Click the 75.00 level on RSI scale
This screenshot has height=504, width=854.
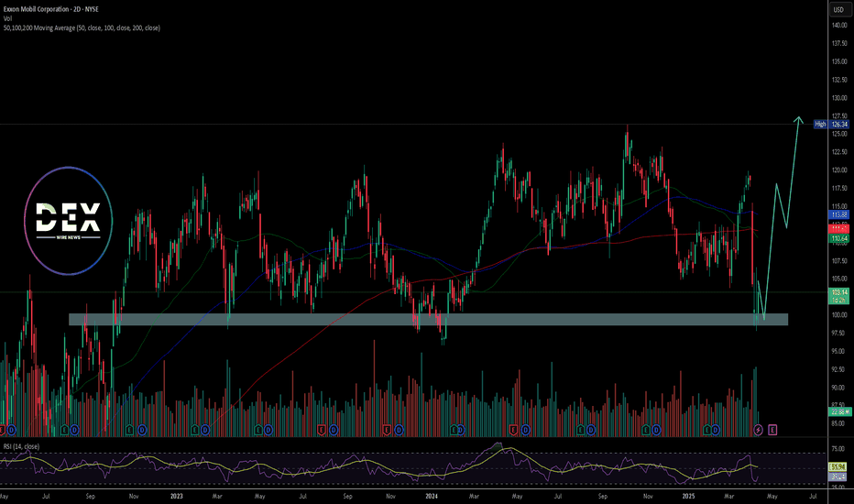(838, 450)
